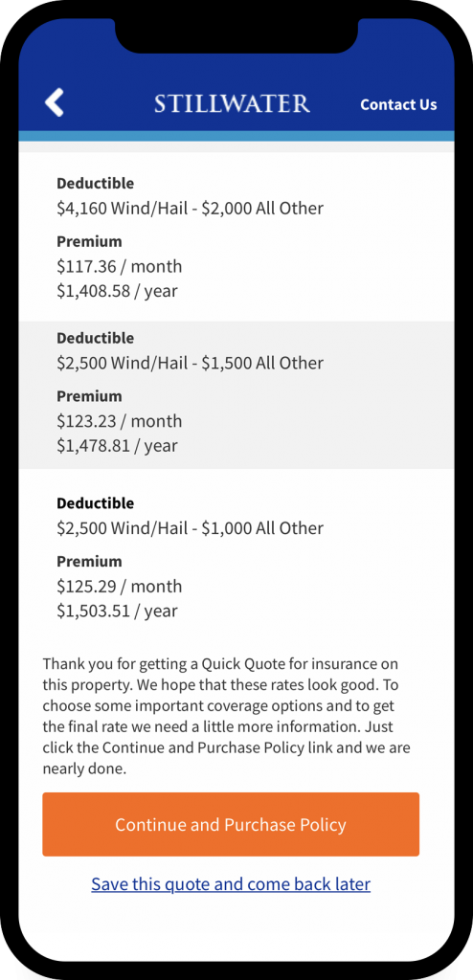Click the Quick Quote thank-you paragraph

[227, 716]
